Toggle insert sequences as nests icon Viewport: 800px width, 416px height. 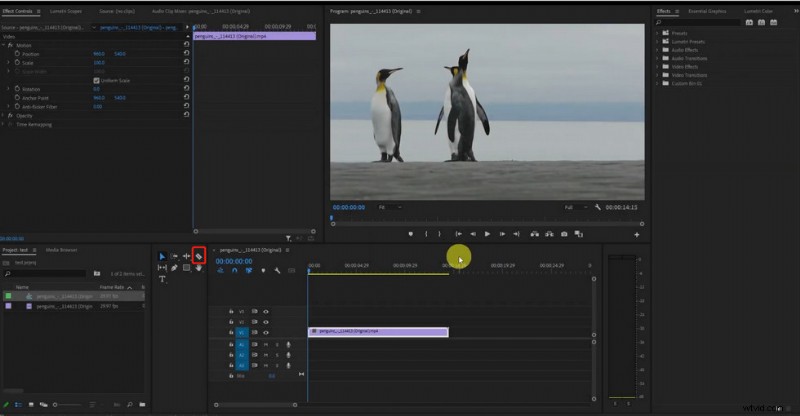click(x=220, y=271)
